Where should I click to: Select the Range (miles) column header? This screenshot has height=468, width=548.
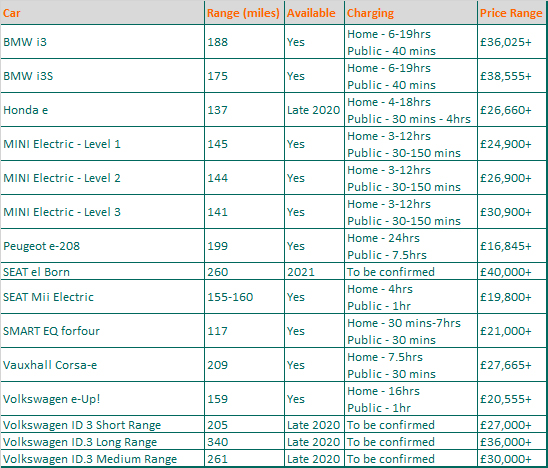[244, 13]
